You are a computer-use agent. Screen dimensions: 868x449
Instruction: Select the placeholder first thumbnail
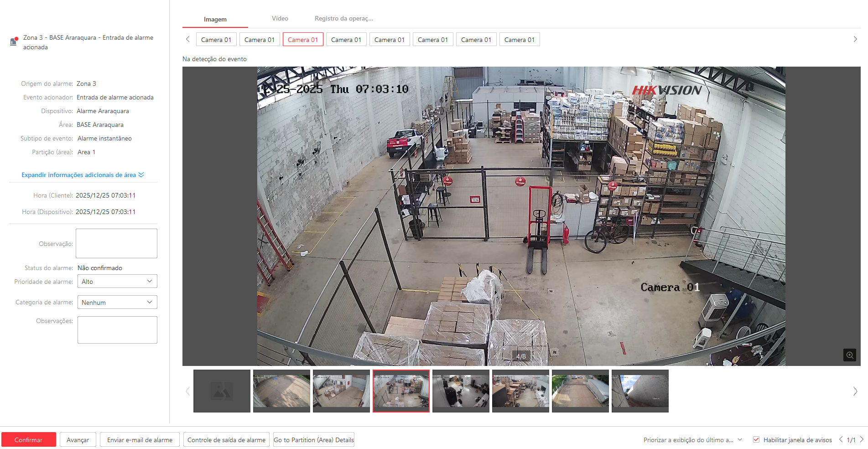pos(222,391)
